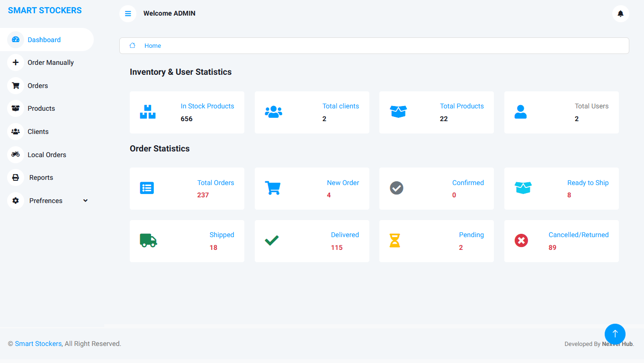Go to Products in sidebar
The height and width of the screenshot is (363, 644).
41,108
